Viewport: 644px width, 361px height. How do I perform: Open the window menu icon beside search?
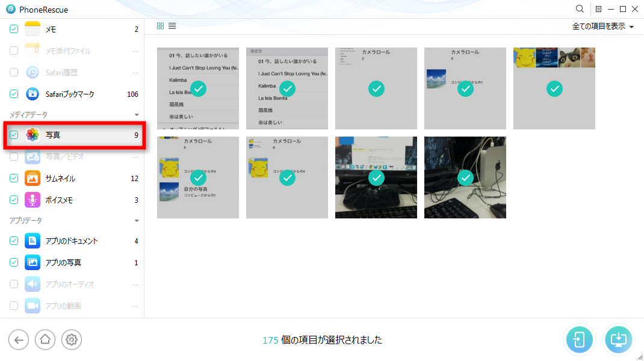pos(598,9)
